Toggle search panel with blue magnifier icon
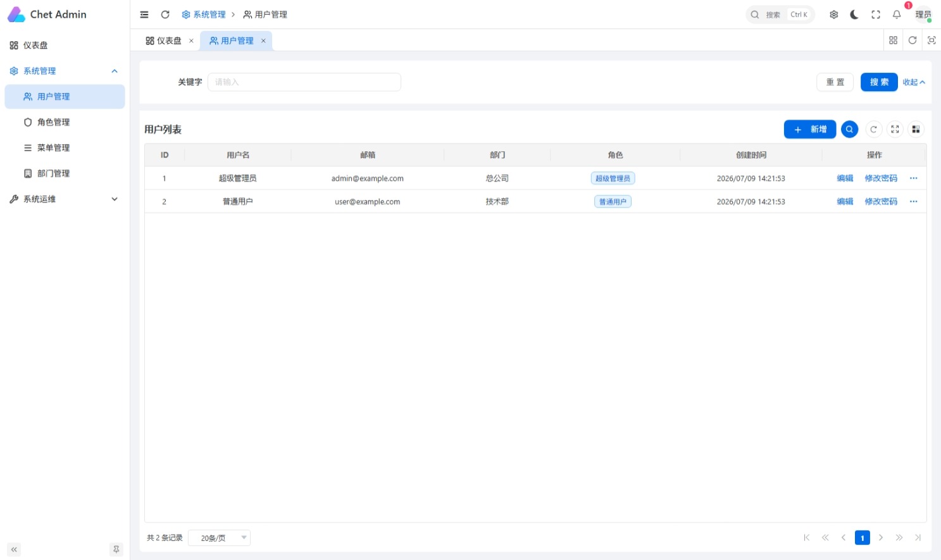941x560 pixels. (x=849, y=129)
